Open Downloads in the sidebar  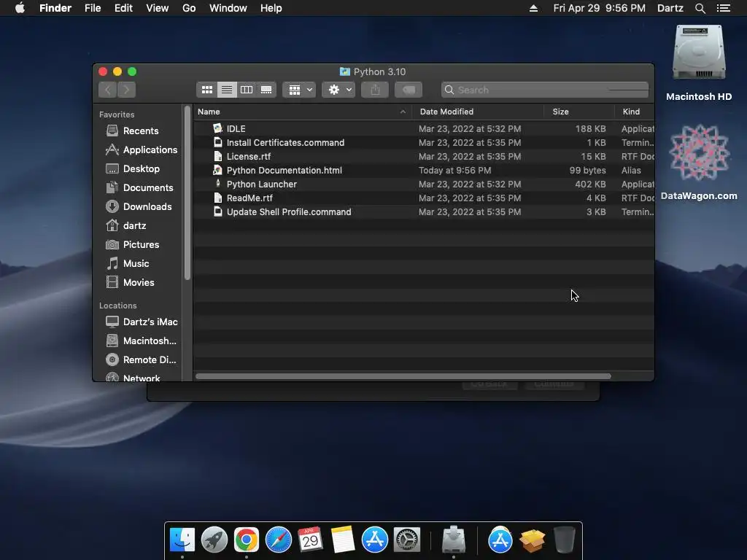coord(139,206)
